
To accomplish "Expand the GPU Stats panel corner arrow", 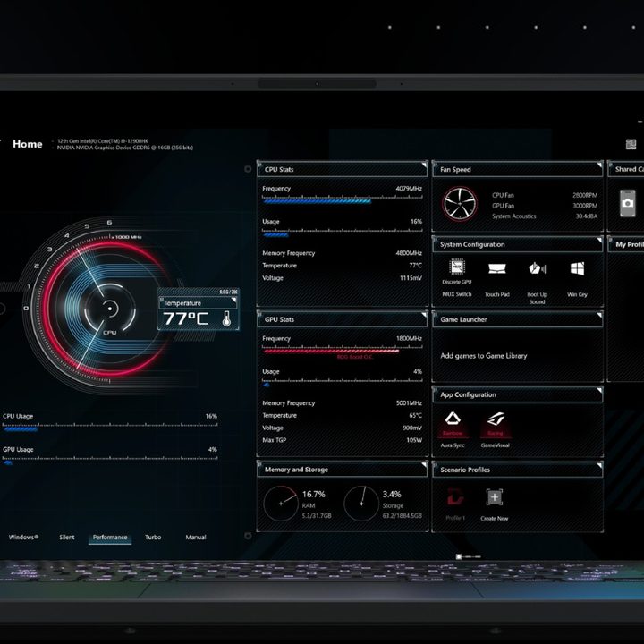I will 424,315.
